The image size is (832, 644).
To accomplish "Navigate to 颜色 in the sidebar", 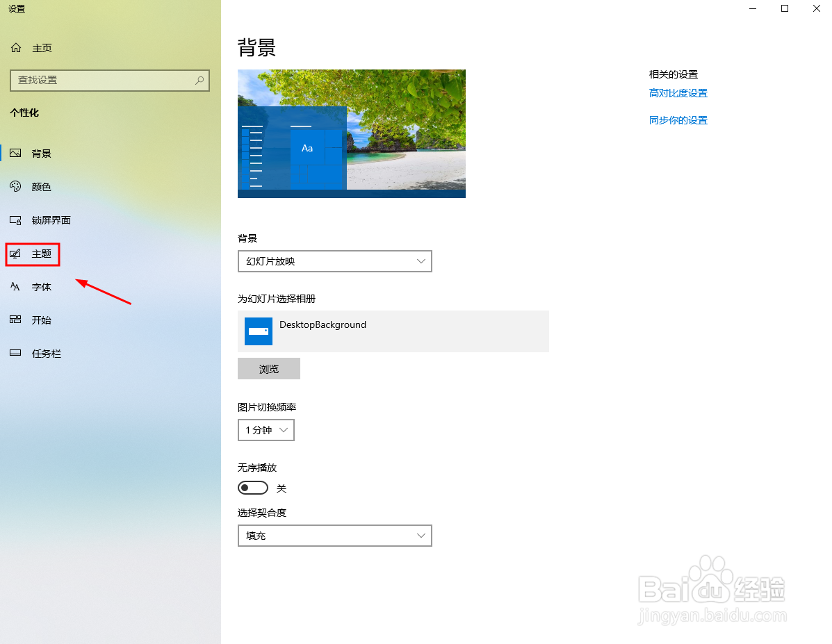I will pyautogui.click(x=40, y=186).
